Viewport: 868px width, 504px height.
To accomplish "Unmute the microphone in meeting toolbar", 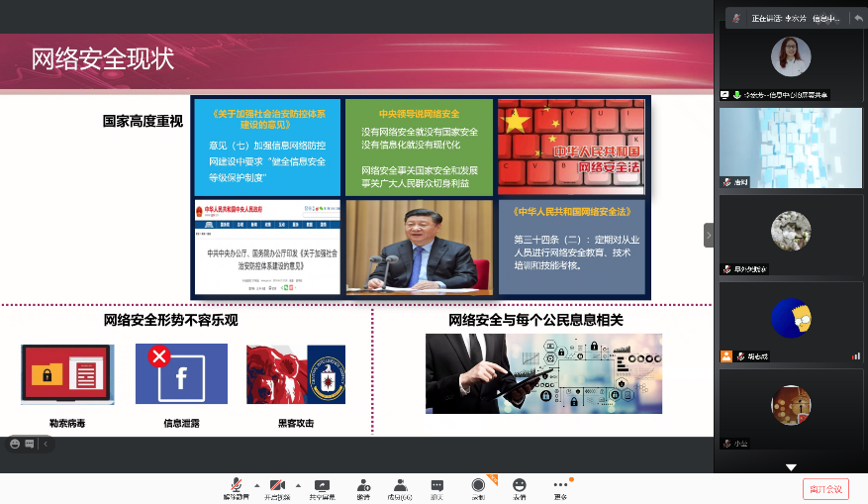I will click(237, 485).
